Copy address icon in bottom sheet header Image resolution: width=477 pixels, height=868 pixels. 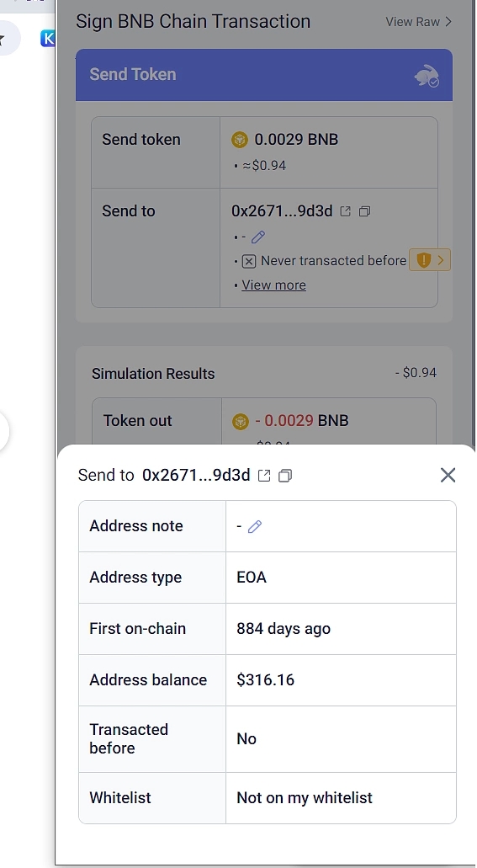[x=285, y=476]
